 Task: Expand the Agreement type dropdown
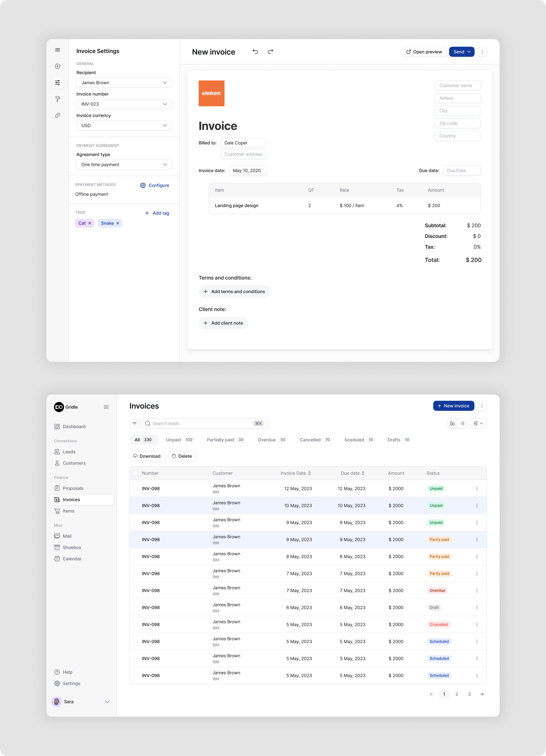124,165
